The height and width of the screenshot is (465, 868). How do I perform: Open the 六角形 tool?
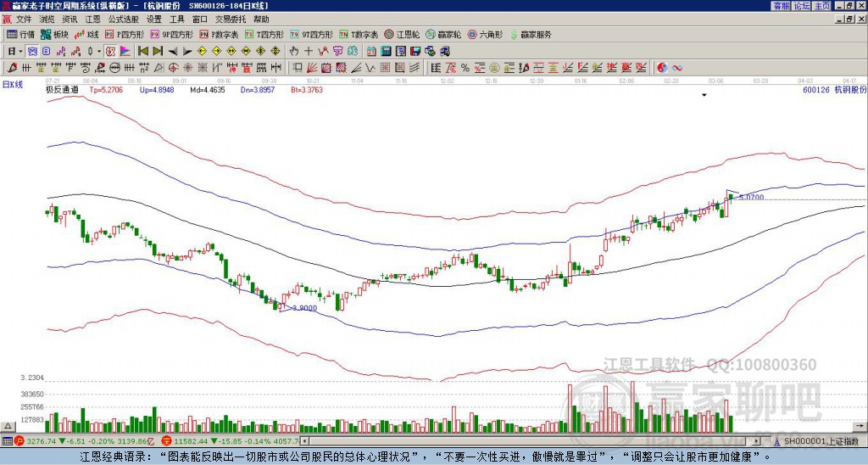pyautogui.click(x=485, y=34)
